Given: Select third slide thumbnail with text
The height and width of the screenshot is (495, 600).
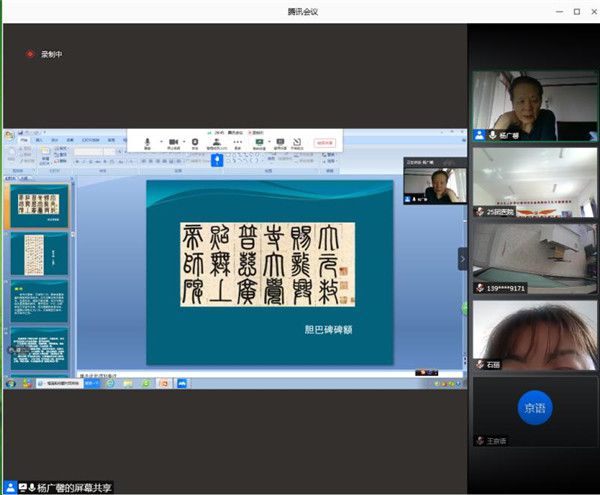Looking at the screenshot, I should pyautogui.click(x=39, y=301).
